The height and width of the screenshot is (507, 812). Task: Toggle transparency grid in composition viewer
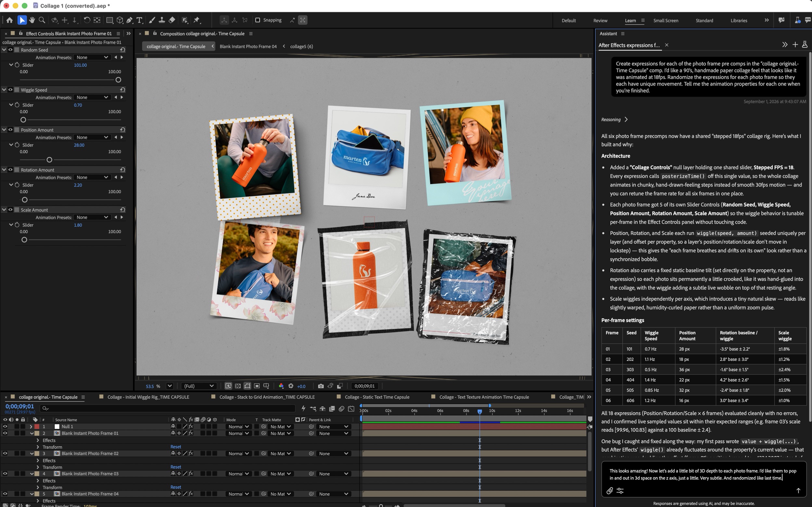point(238,386)
